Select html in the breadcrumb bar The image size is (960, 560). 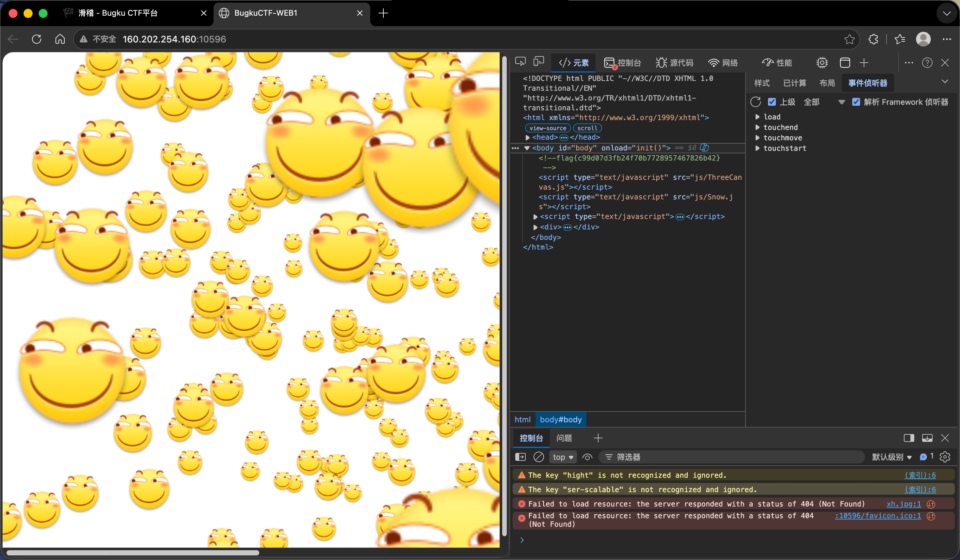click(522, 419)
